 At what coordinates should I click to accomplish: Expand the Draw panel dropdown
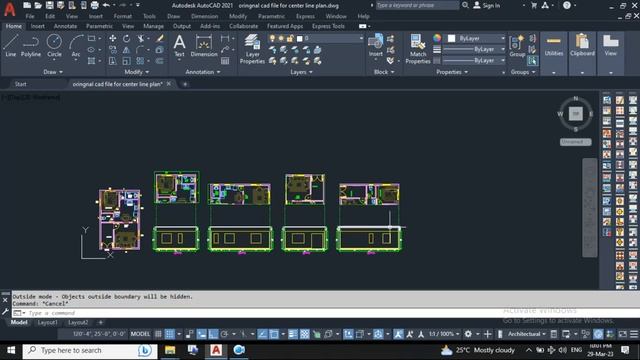[53, 72]
